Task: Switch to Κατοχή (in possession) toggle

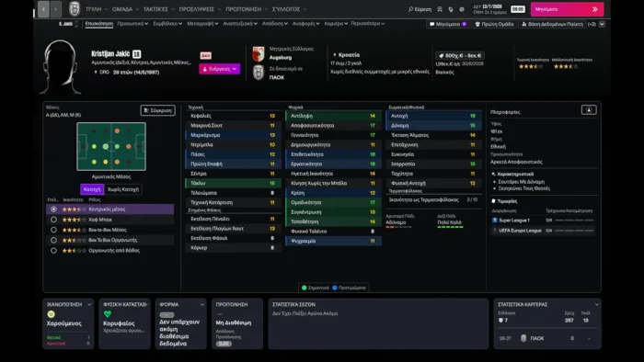Action: (92, 189)
